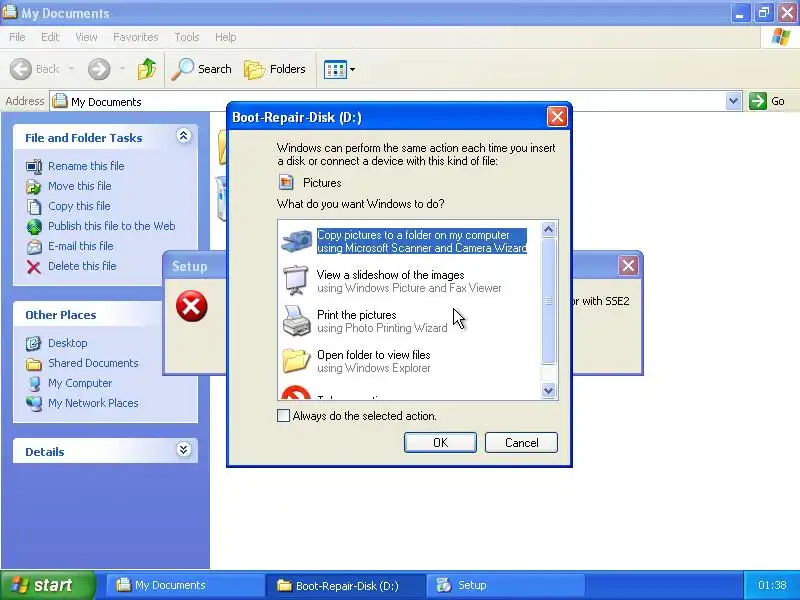Viewport: 800px width, 600px height.
Task: Click the Shared Documents link
Action: click(93, 363)
